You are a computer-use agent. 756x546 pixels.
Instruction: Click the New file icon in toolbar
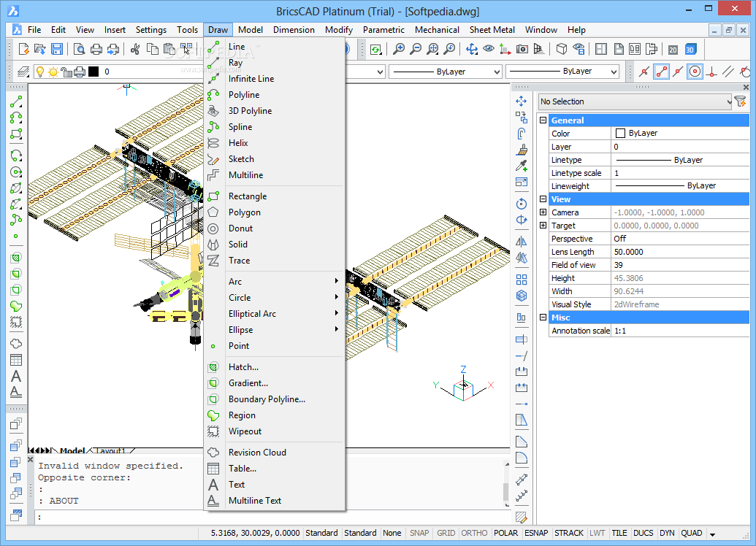23,49
